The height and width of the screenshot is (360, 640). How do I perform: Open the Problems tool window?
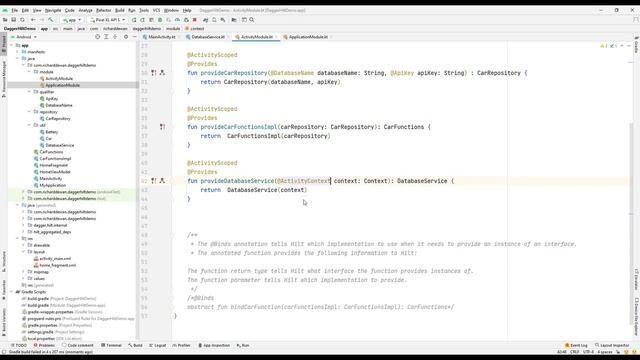pos(44,345)
